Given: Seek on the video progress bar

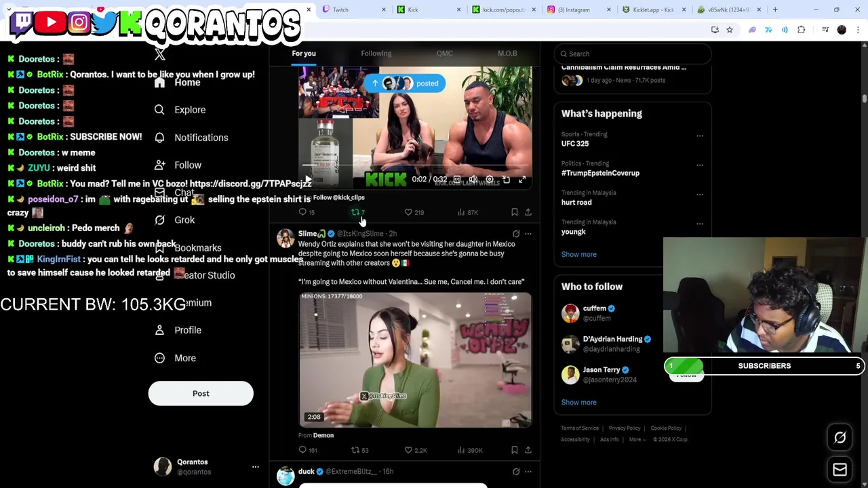Looking at the screenshot, I should 415,165.
